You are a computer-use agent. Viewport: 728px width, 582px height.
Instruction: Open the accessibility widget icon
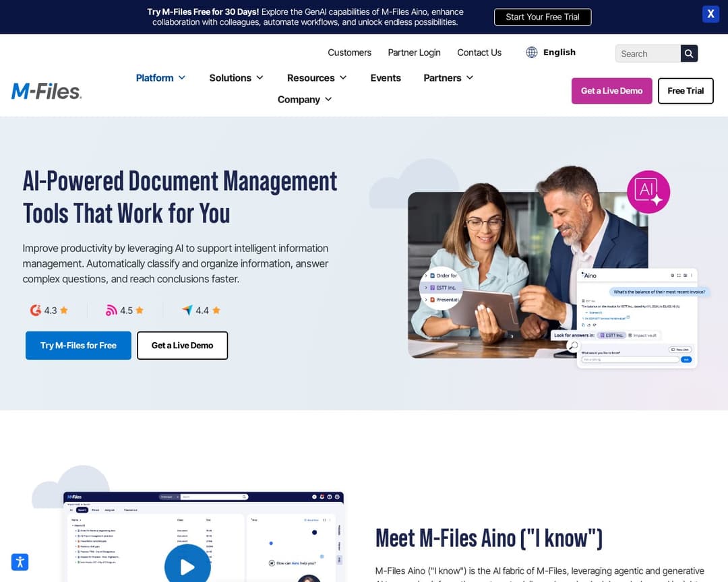tap(20, 562)
